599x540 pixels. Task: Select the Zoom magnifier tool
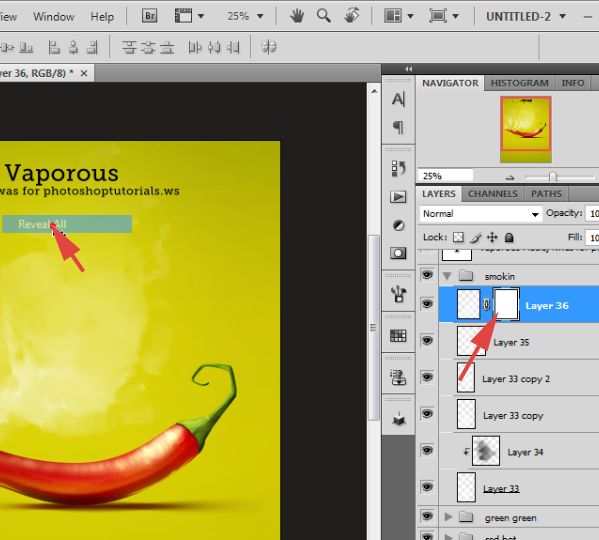click(324, 16)
